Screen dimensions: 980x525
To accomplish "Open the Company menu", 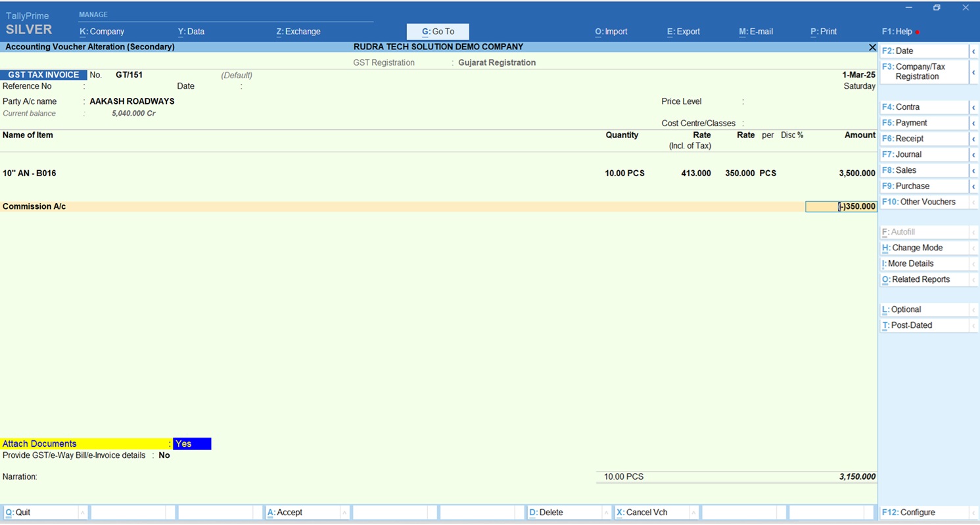I will pyautogui.click(x=102, y=32).
